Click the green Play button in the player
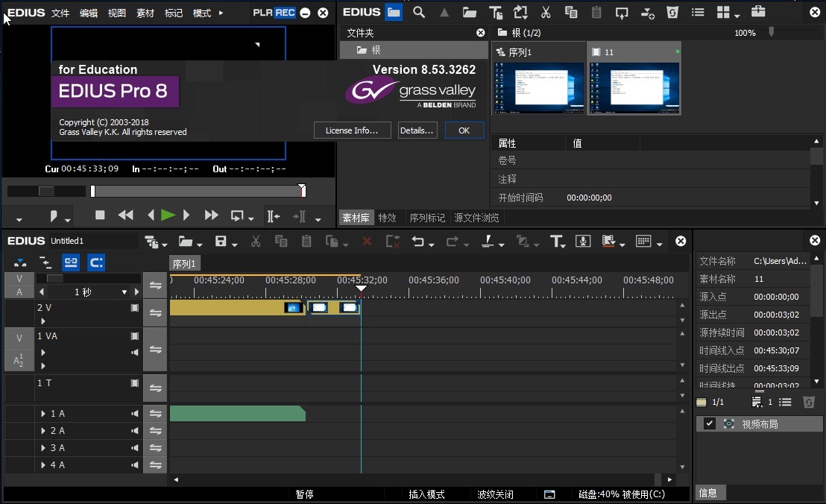Image resolution: width=826 pixels, height=504 pixels. click(x=168, y=215)
